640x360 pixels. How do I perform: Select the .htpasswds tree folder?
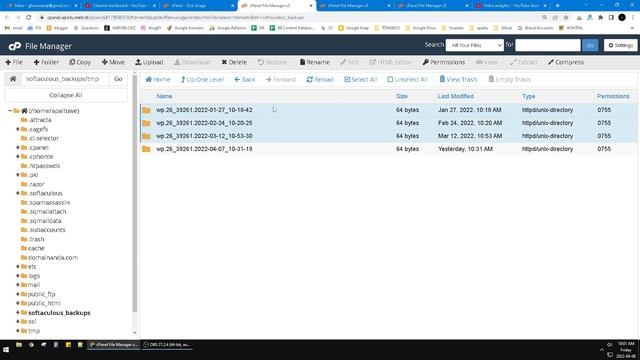coord(44,166)
